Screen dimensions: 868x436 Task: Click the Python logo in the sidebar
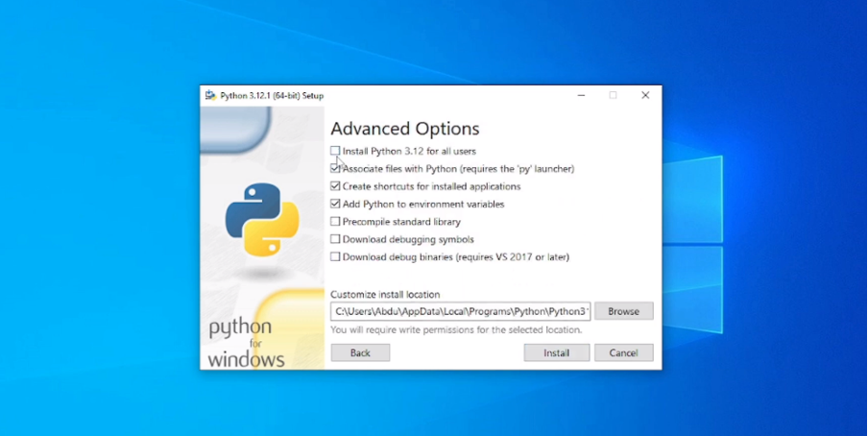click(x=262, y=219)
